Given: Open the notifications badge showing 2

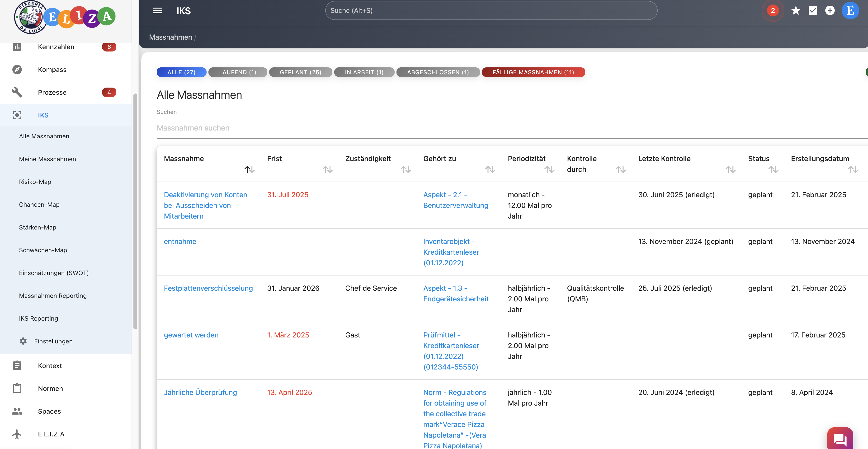Looking at the screenshot, I should click(773, 11).
